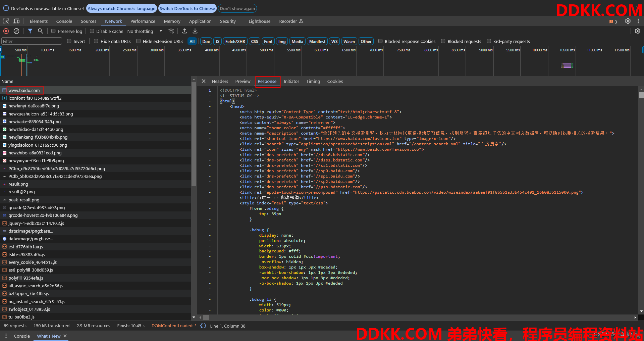Image resolution: width=644 pixels, height=341 pixels.
Task: Check Hide data URLs
Action: (x=96, y=41)
